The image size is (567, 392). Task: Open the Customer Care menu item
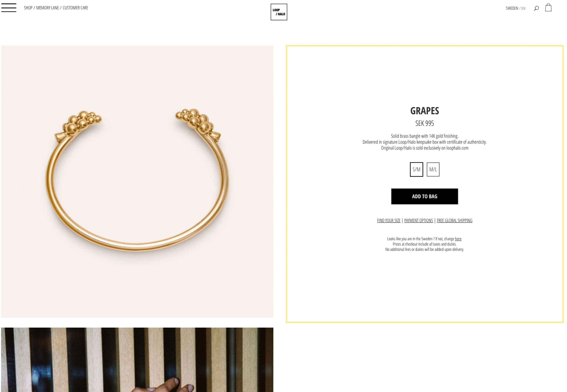click(x=75, y=8)
